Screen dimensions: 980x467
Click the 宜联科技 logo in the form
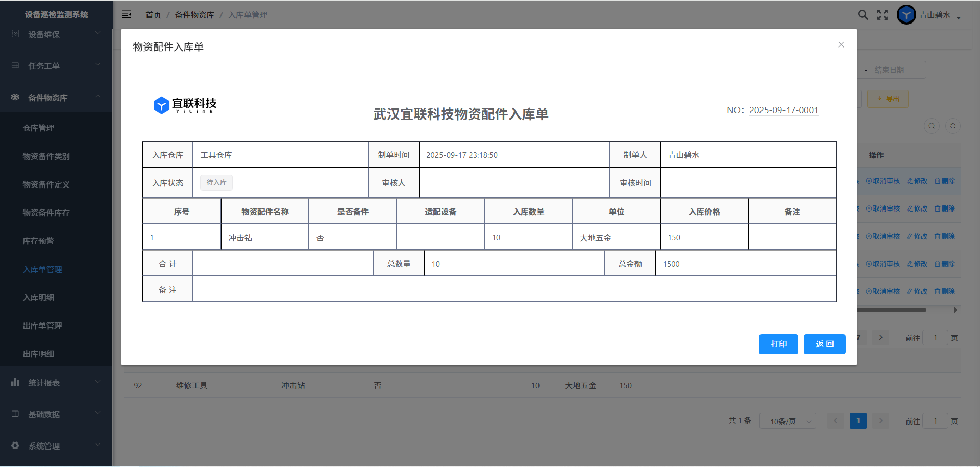[x=185, y=105]
